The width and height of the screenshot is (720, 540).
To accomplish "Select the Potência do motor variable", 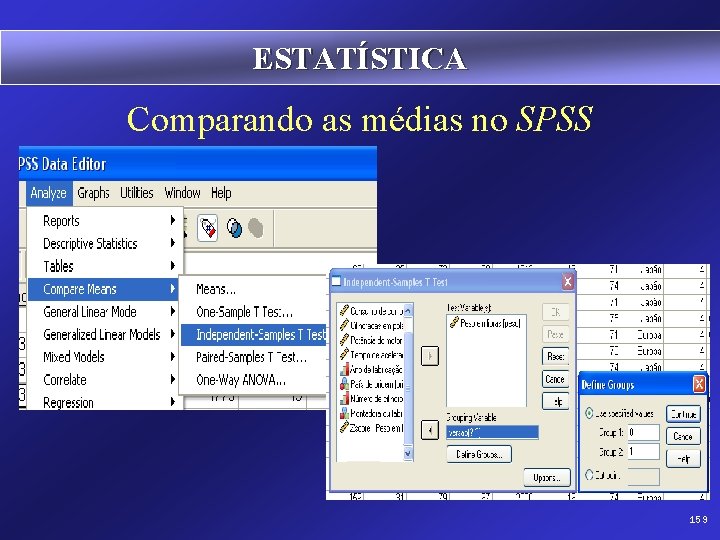I will (x=371, y=340).
